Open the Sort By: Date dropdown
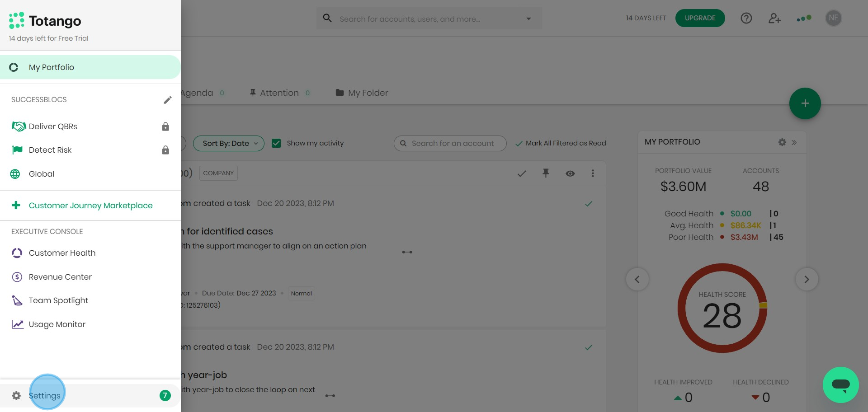Screen dimensions: 868x412 (229, 144)
